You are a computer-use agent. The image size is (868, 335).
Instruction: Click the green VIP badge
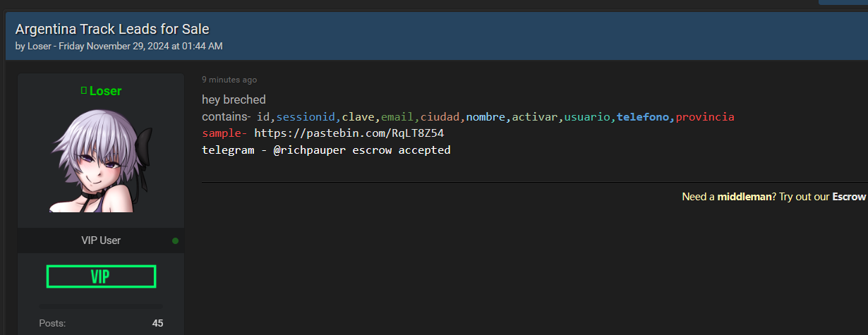pyautogui.click(x=101, y=276)
